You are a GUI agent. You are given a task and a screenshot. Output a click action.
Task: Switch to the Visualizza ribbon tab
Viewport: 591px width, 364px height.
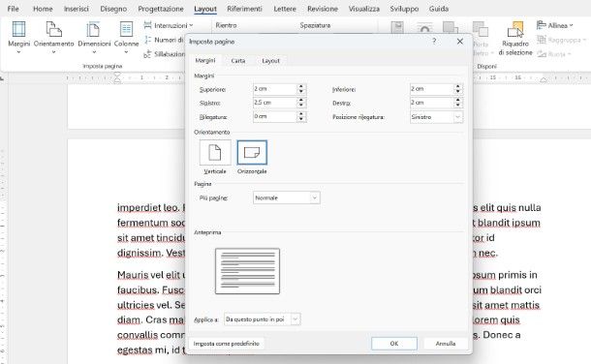click(x=363, y=9)
